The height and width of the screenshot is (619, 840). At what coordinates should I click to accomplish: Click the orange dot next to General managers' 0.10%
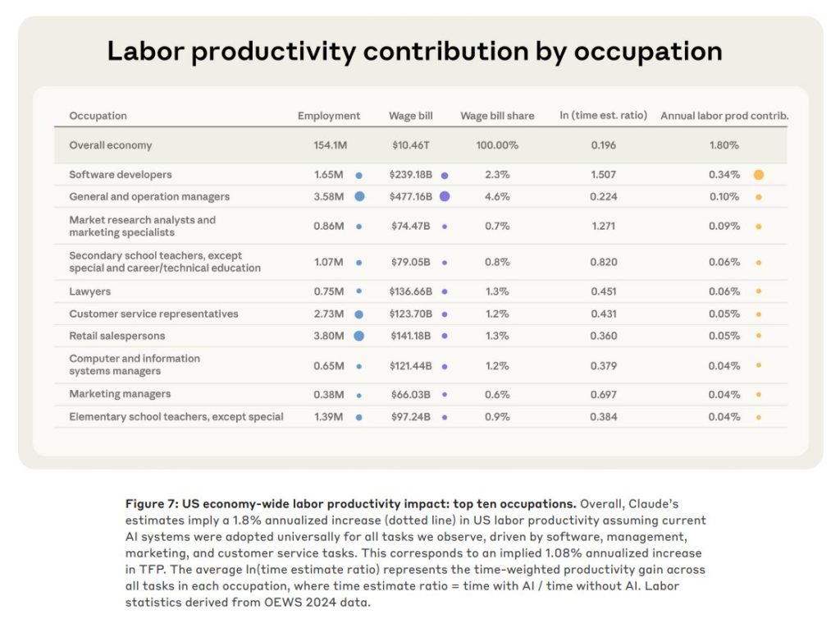(759, 197)
